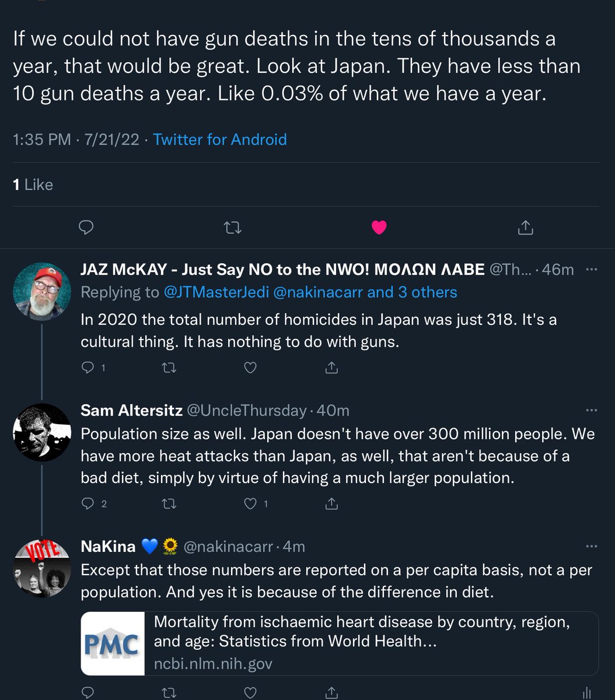This screenshot has height=700, width=615.
Task: Open more options on JAZ McKAY's tweet
Action: coord(591,269)
